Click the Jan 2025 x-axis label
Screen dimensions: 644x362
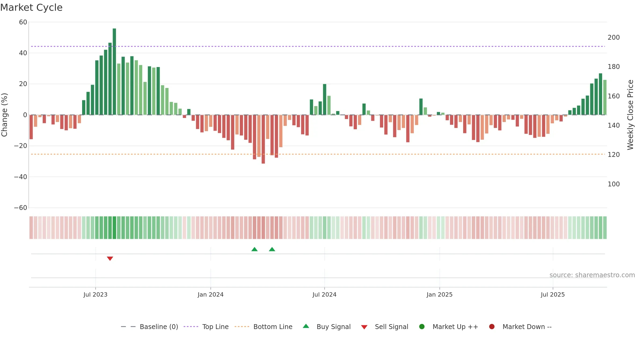click(x=440, y=295)
